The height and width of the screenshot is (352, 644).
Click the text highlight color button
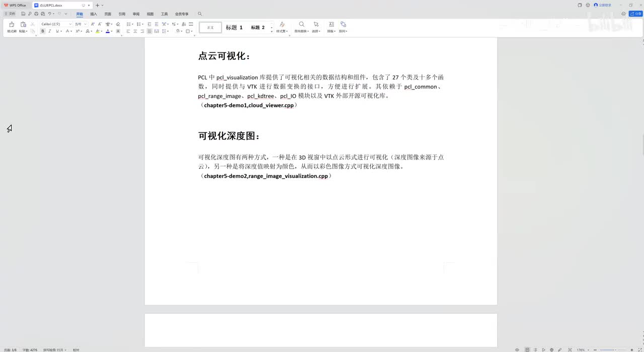pyautogui.click(x=98, y=31)
